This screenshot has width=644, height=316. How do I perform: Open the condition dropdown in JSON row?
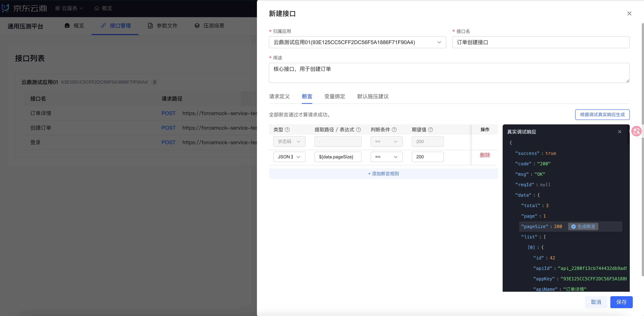(x=387, y=157)
